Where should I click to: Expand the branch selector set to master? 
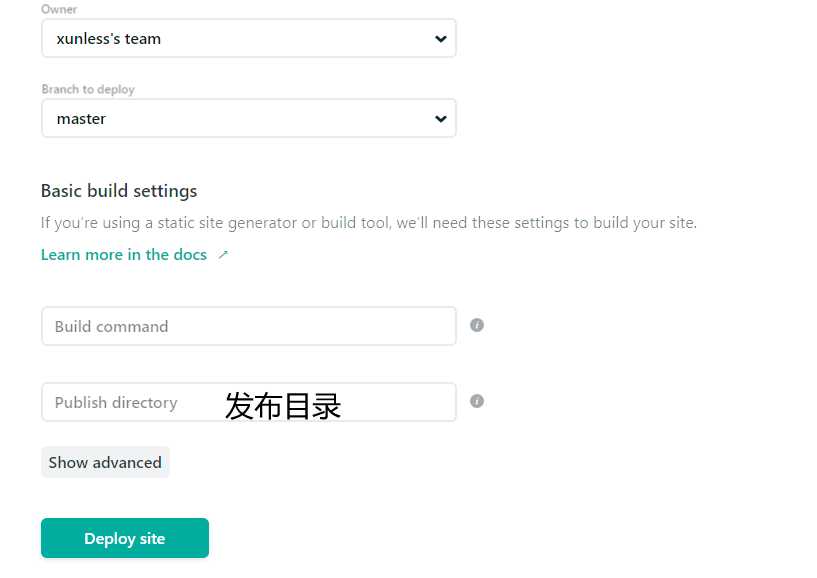tap(248, 118)
